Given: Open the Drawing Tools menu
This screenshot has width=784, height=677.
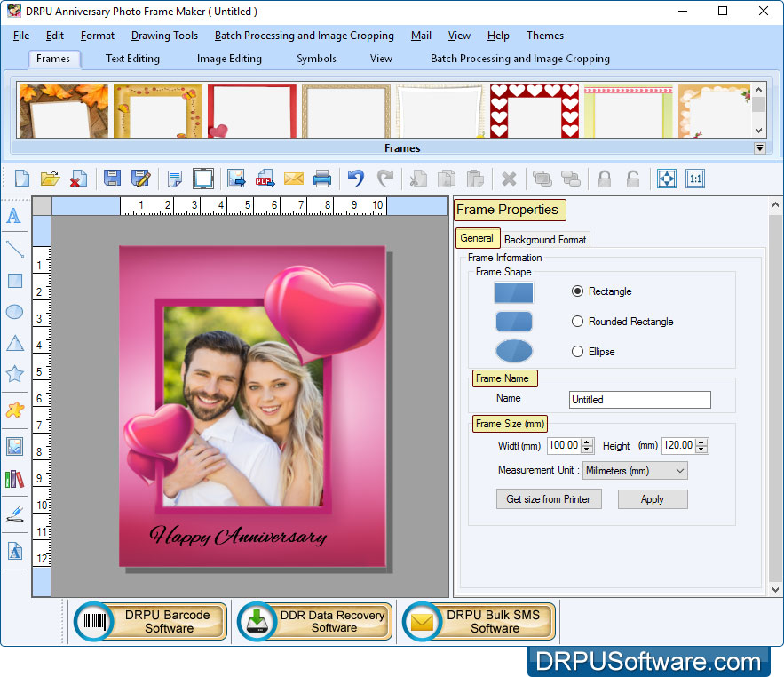Looking at the screenshot, I should click(x=164, y=36).
